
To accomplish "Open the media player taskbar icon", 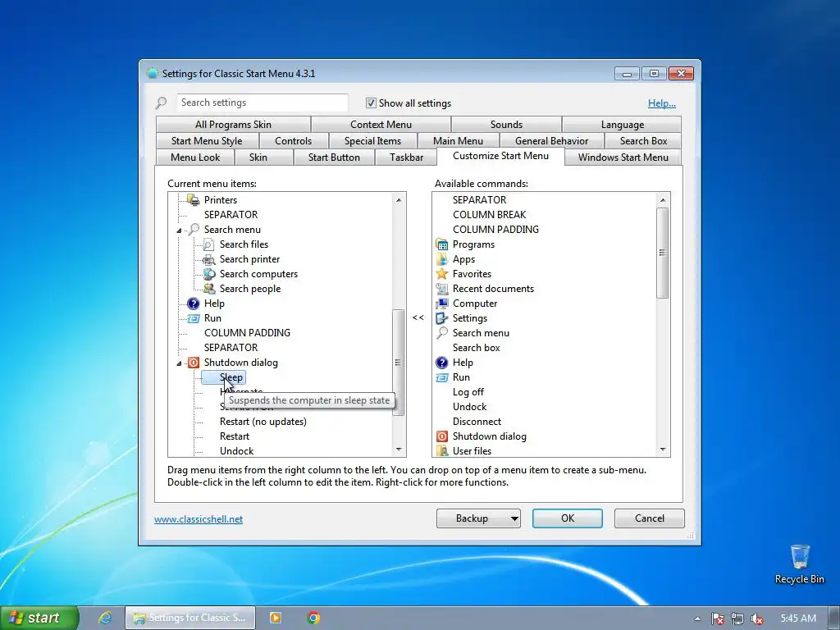I will pos(276,618).
